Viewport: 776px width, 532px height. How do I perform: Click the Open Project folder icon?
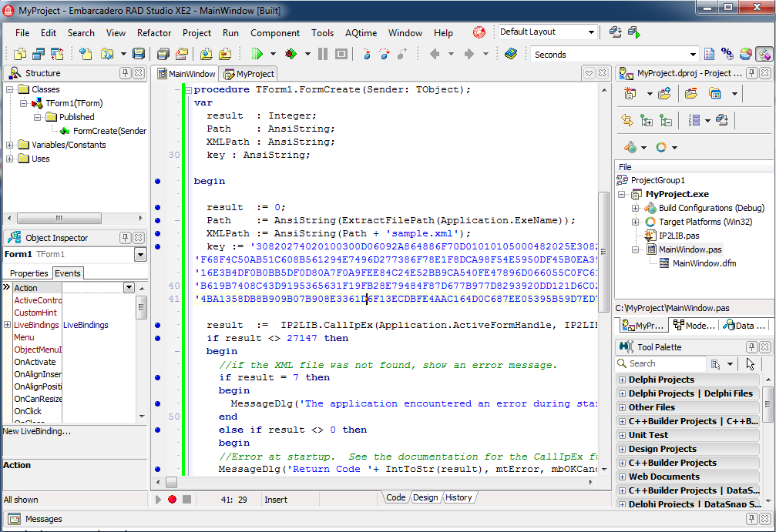point(182,54)
